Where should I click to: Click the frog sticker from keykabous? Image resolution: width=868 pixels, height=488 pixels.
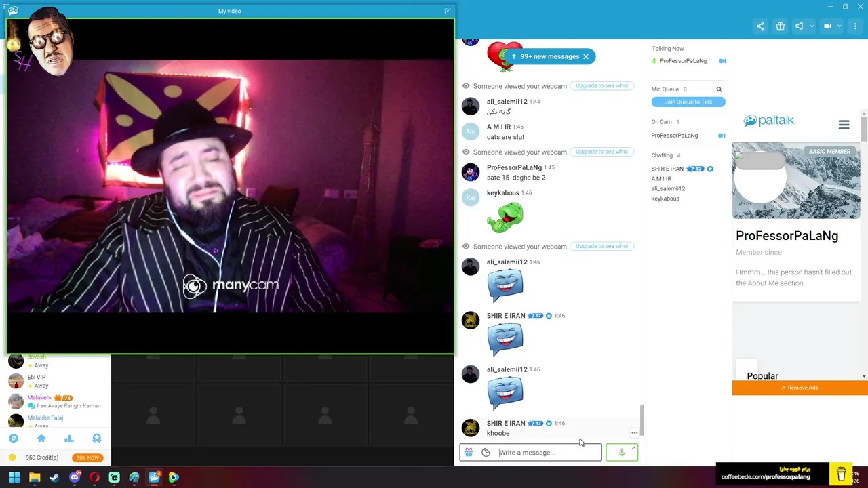pyautogui.click(x=505, y=217)
